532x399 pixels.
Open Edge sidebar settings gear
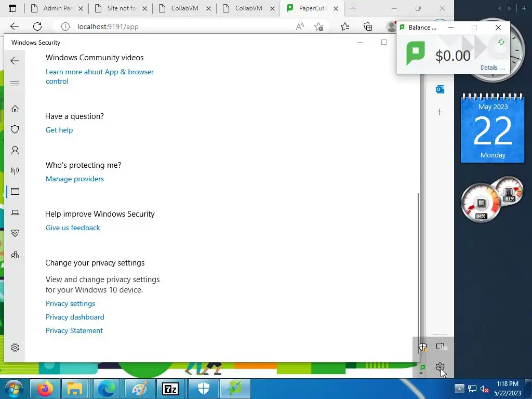tap(440, 367)
